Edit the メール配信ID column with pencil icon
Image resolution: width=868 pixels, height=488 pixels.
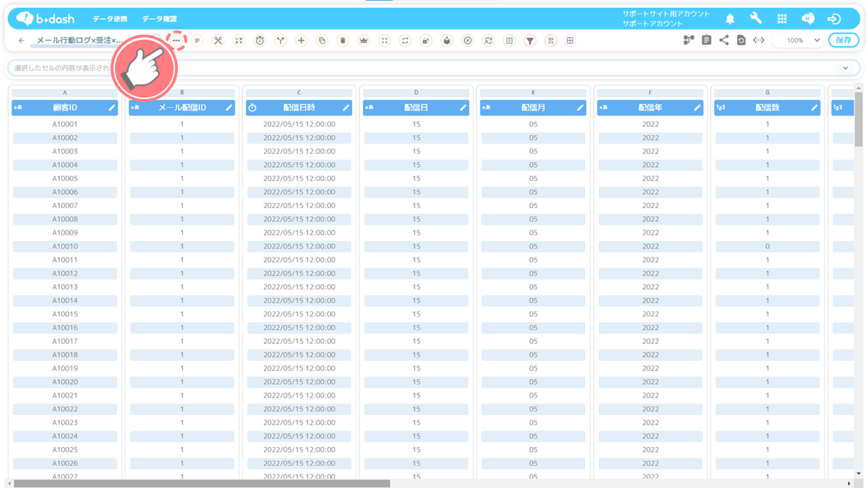pyautogui.click(x=229, y=108)
